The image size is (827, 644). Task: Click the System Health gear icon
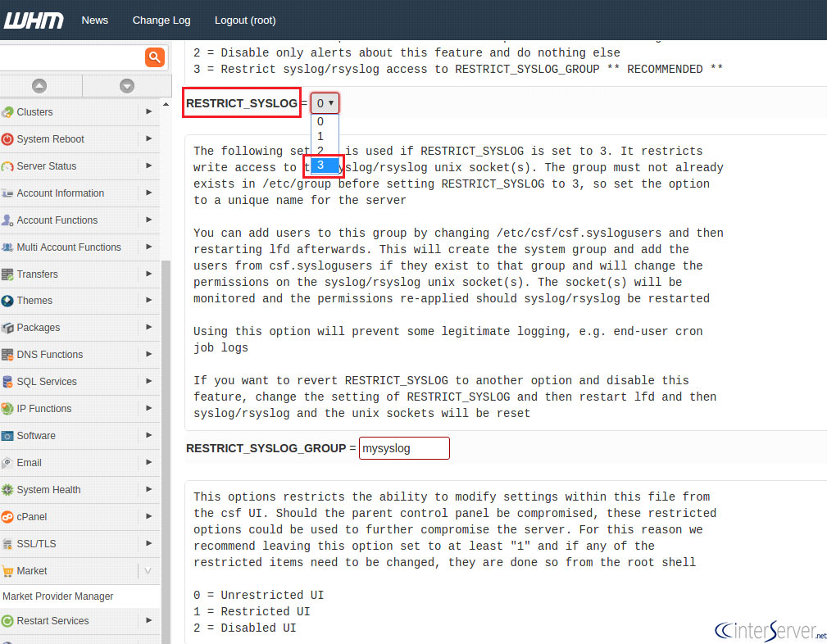(x=7, y=489)
